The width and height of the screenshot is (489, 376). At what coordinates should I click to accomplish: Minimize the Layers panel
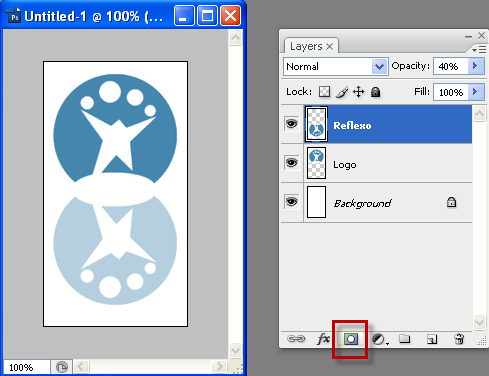[x=468, y=36]
